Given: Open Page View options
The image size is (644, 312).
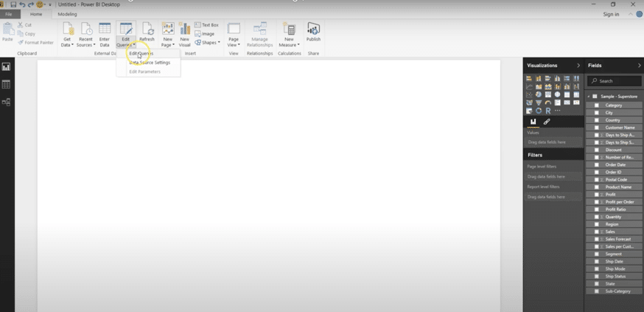Looking at the screenshot, I should coord(234,35).
